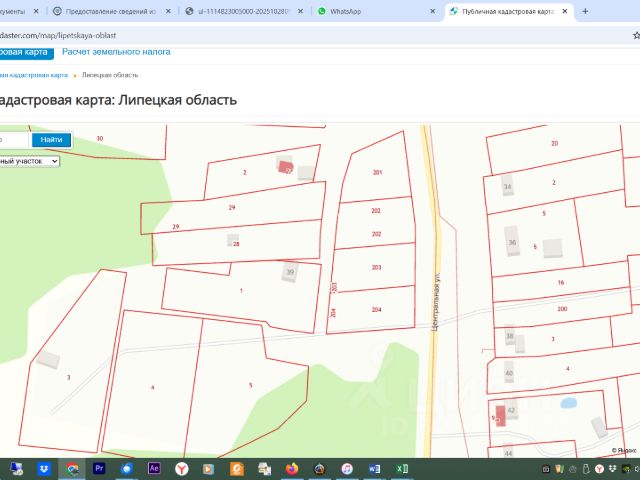This screenshot has width=640, height=480.
Task: Click the red building next to 42
Action: 500,416
